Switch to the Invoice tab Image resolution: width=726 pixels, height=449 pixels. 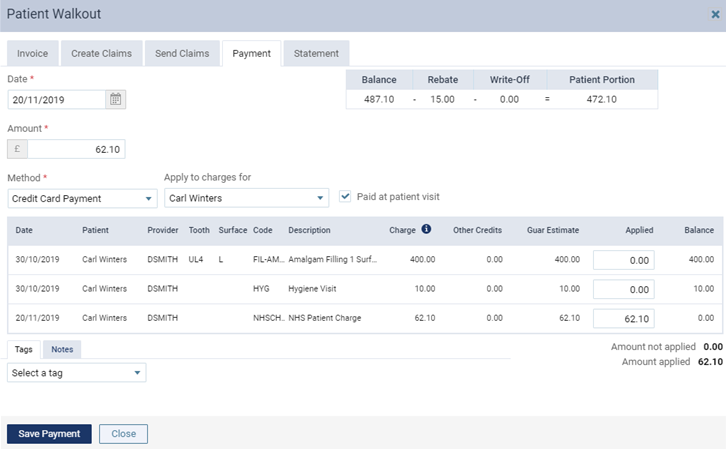pyautogui.click(x=32, y=53)
